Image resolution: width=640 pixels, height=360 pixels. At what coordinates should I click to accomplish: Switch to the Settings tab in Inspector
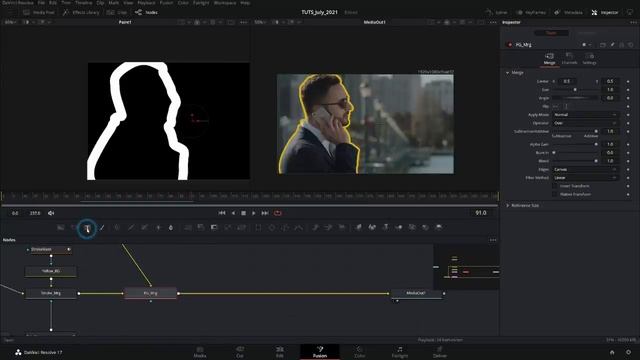(x=589, y=58)
